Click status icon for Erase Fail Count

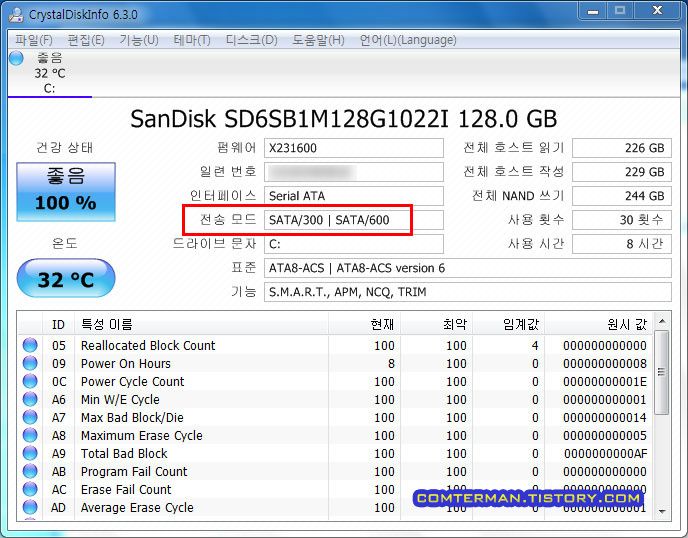pyautogui.click(x=30, y=489)
